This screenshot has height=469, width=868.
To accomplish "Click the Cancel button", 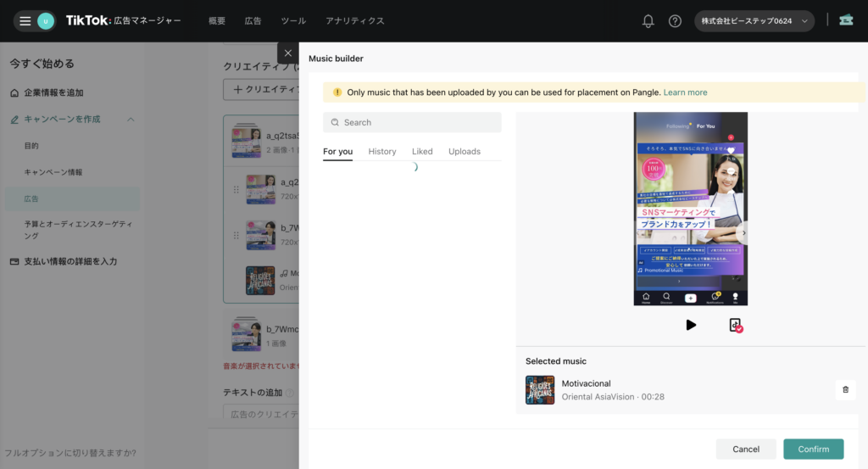I will [746, 449].
